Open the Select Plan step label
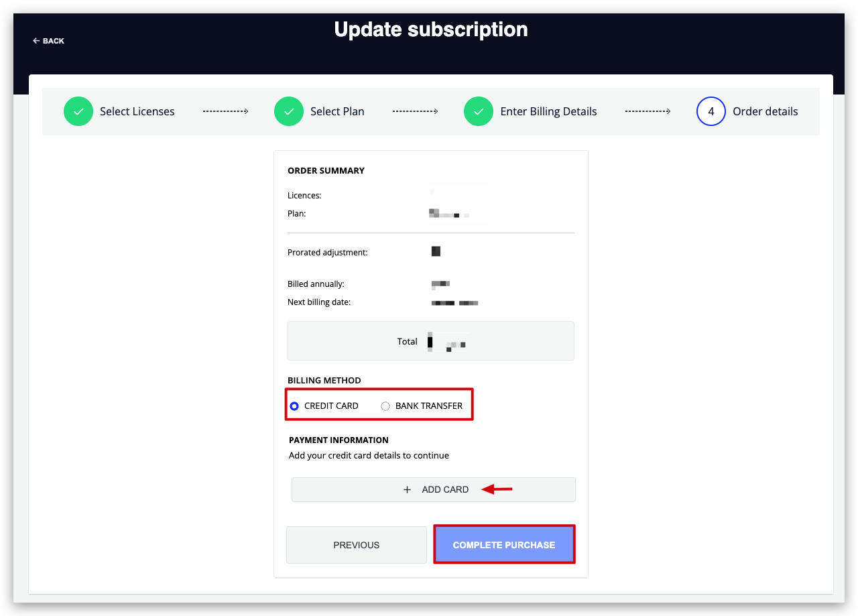 pos(337,111)
